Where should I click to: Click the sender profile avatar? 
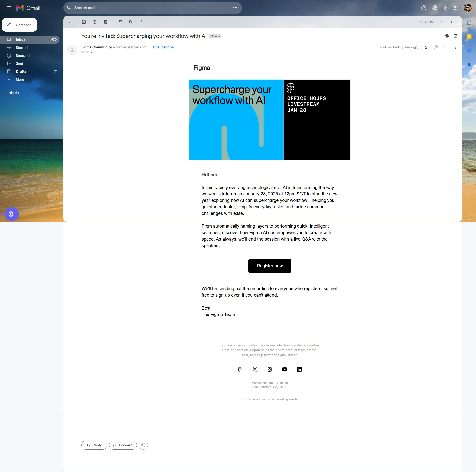72,50
